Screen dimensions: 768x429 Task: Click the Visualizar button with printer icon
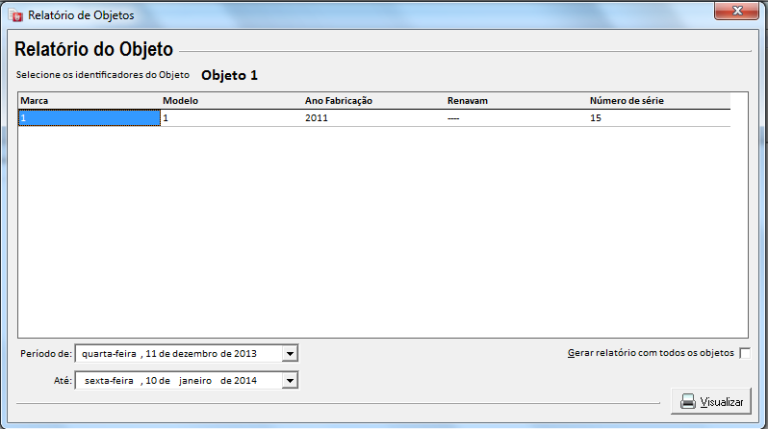tap(711, 401)
